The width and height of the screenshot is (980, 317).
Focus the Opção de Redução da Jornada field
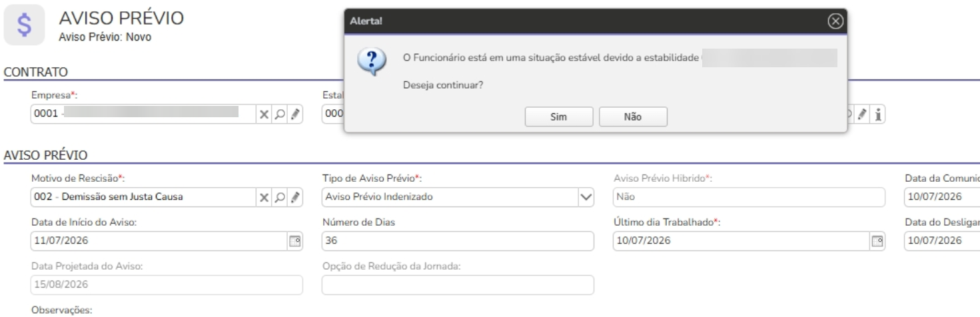coord(457,285)
